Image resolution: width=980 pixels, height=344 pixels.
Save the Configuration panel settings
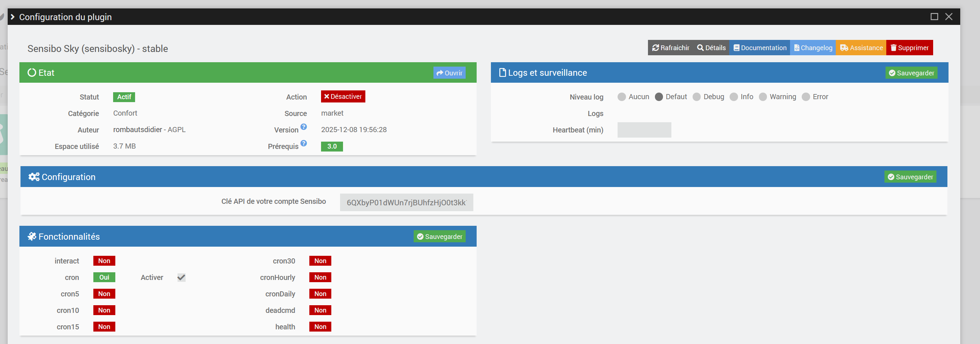910,177
